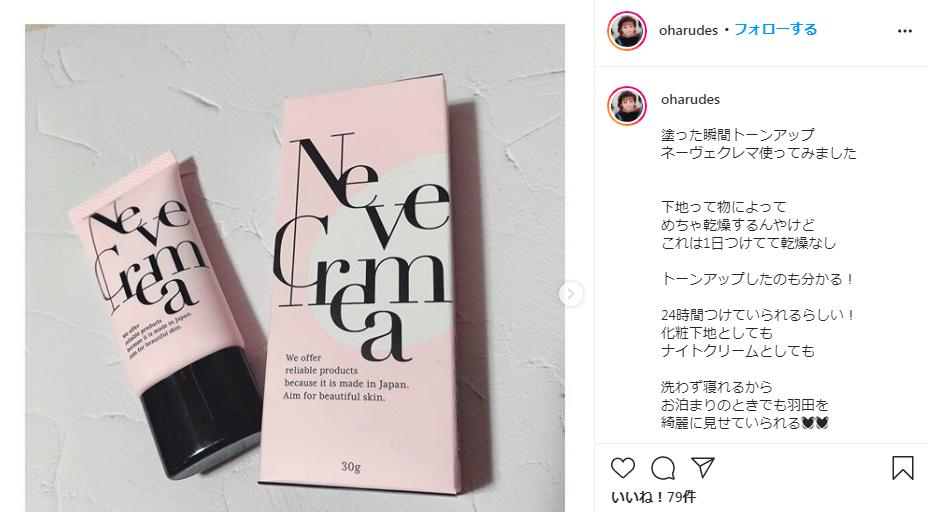This screenshot has width=927, height=512.
Task: Open comments via speech bubble icon
Action: [x=663, y=468]
